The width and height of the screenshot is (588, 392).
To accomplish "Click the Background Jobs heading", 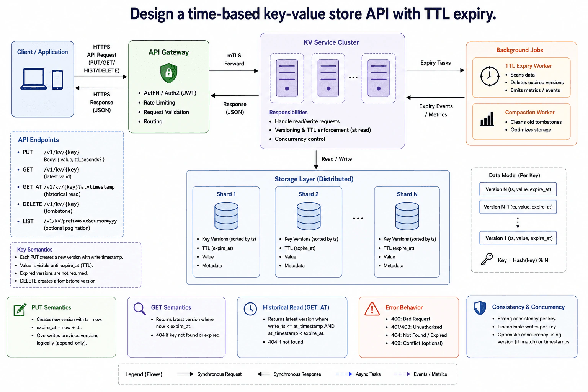I will [x=519, y=50].
